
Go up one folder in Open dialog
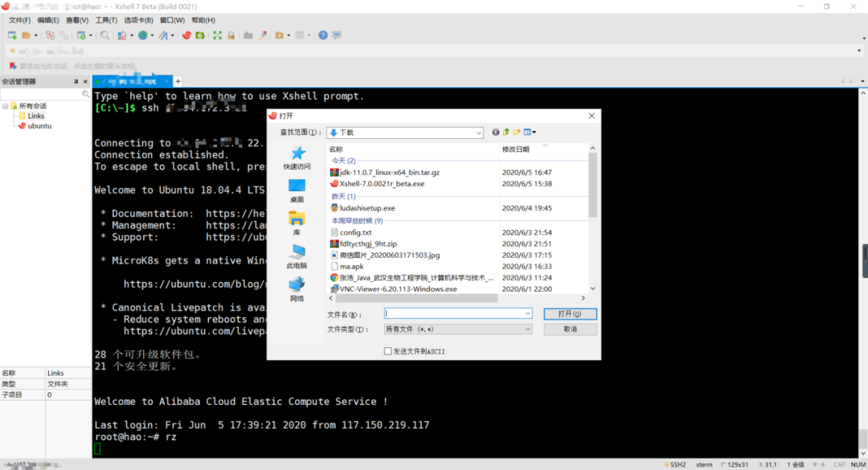coord(506,133)
